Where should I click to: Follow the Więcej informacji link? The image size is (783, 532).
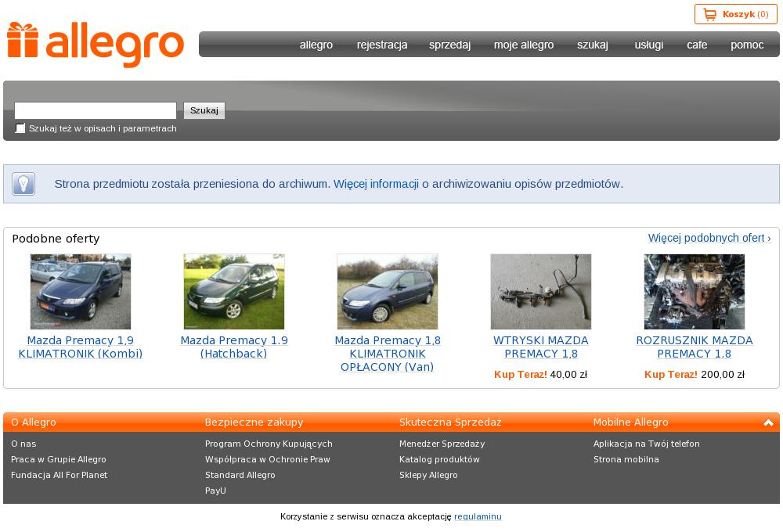click(x=376, y=184)
